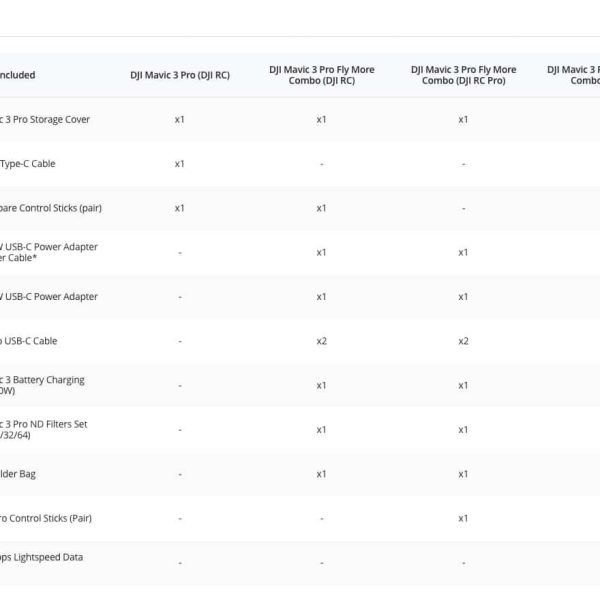This screenshot has width=600, height=600.
Task: Select the Pro ND Filters Set label
Action: (x=43, y=429)
